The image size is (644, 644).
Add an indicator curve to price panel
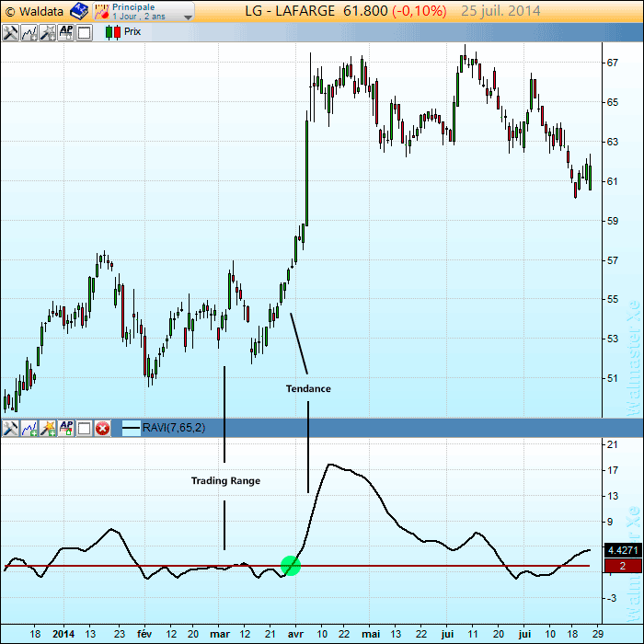(29, 32)
